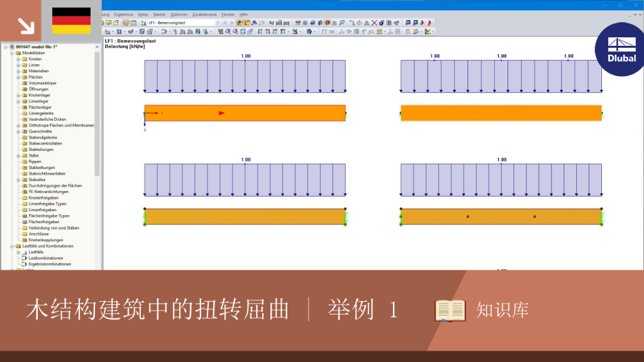Screen dimensions: 644x362
Task: Open the LF1 - Bemessungslast load case dropdown
Action: [184, 23]
